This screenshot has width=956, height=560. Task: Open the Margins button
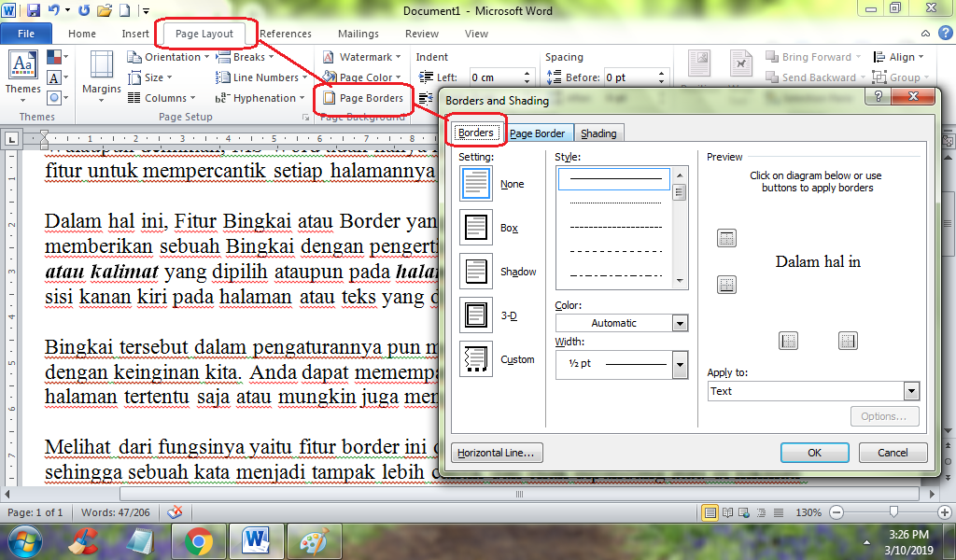tap(102, 76)
